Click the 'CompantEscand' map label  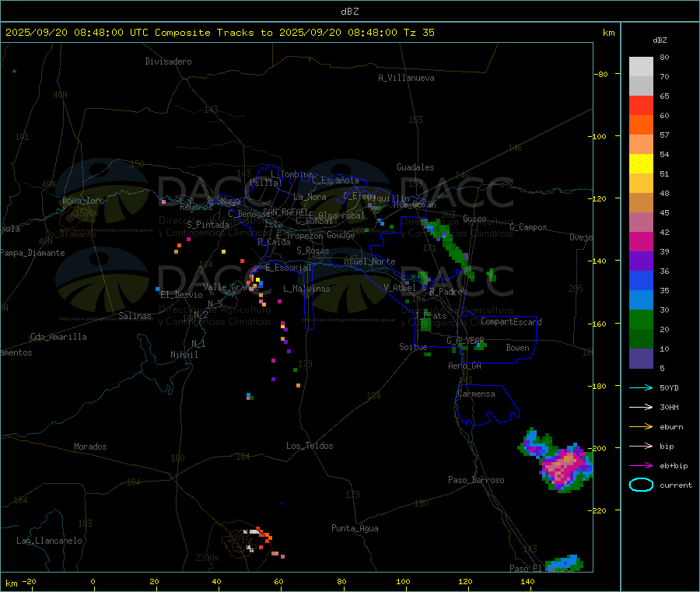point(511,321)
